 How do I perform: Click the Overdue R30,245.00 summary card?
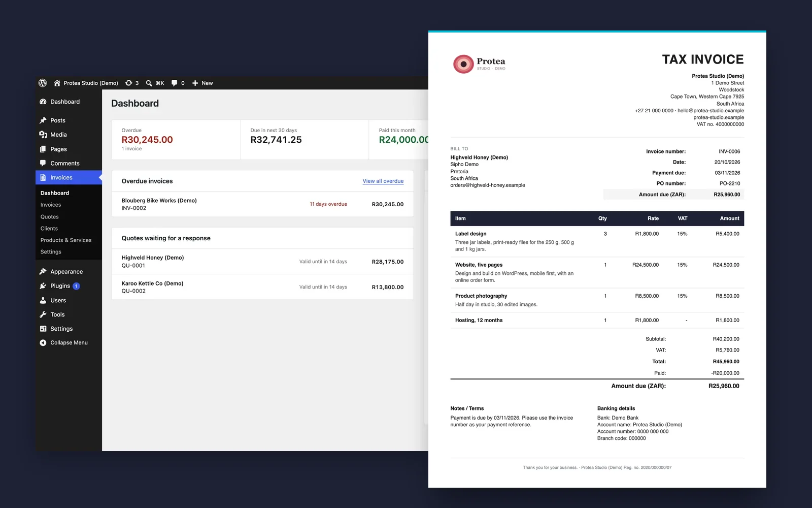coord(176,140)
